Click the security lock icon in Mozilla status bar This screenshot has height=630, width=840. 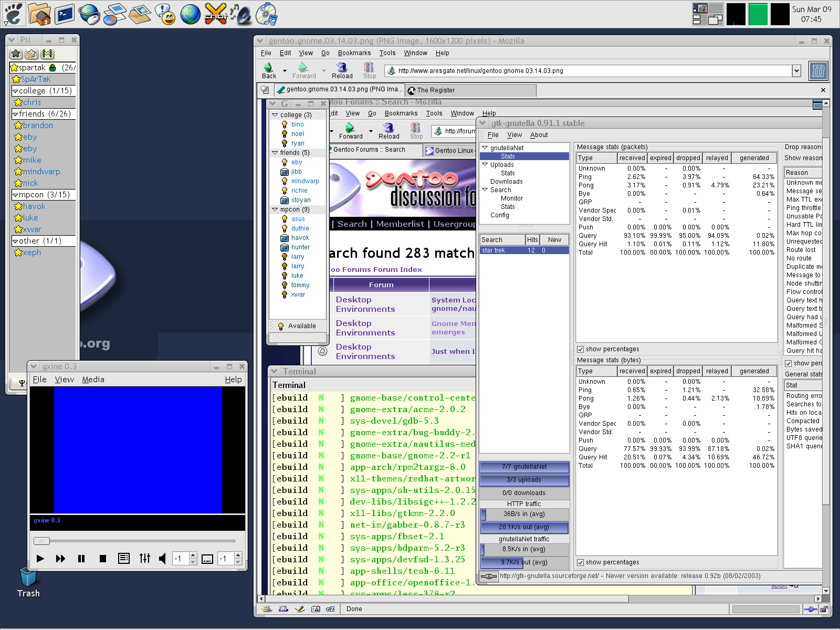coord(824,609)
